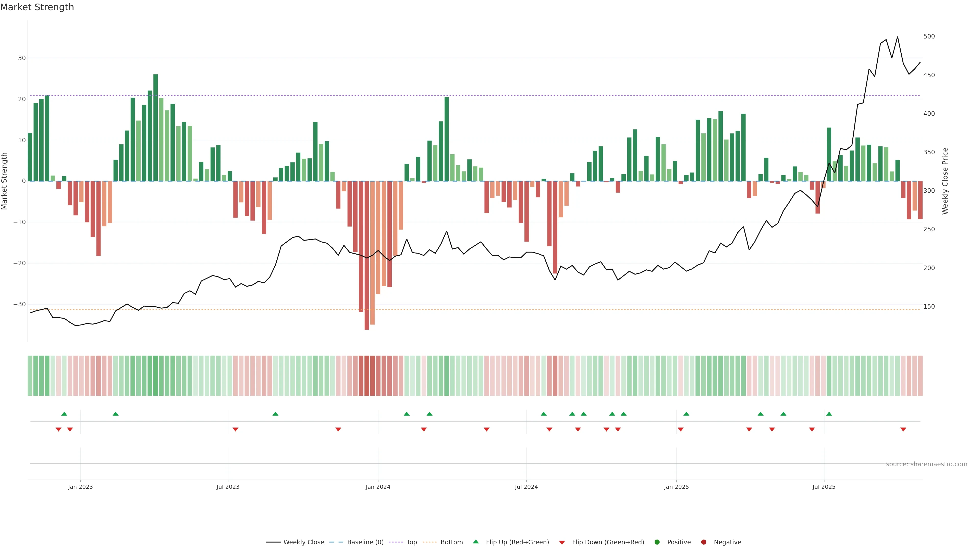Screen dimensions: 980x551
Task: Click the Jan 2023 x-axis label
Action: [80, 487]
